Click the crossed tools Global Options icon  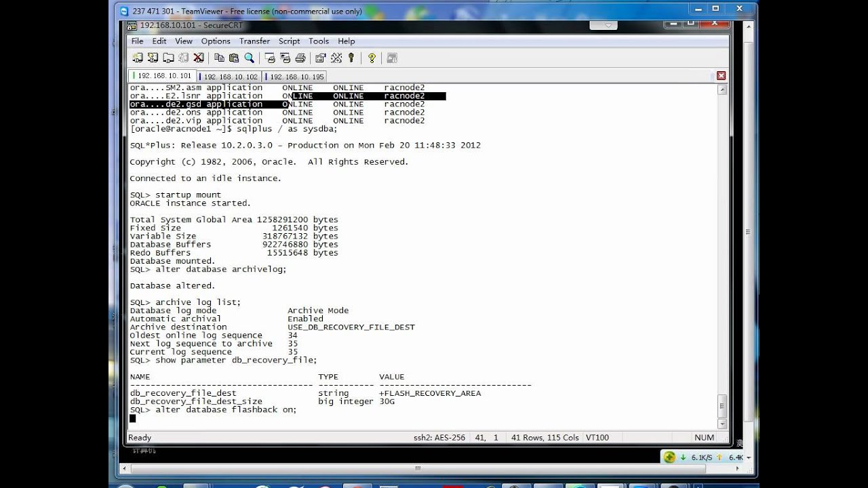click(336, 58)
